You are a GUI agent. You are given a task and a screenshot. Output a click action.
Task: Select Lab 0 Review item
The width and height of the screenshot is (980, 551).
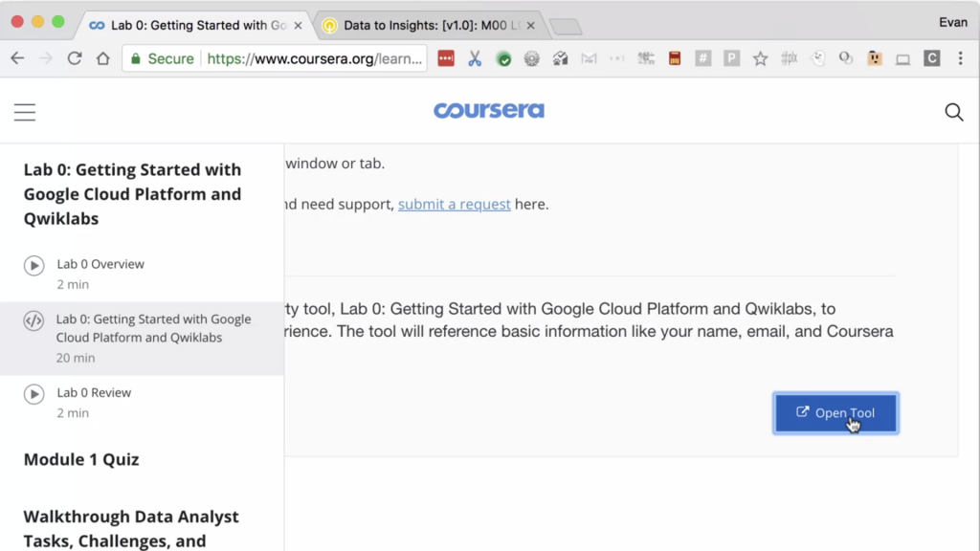[94, 392]
